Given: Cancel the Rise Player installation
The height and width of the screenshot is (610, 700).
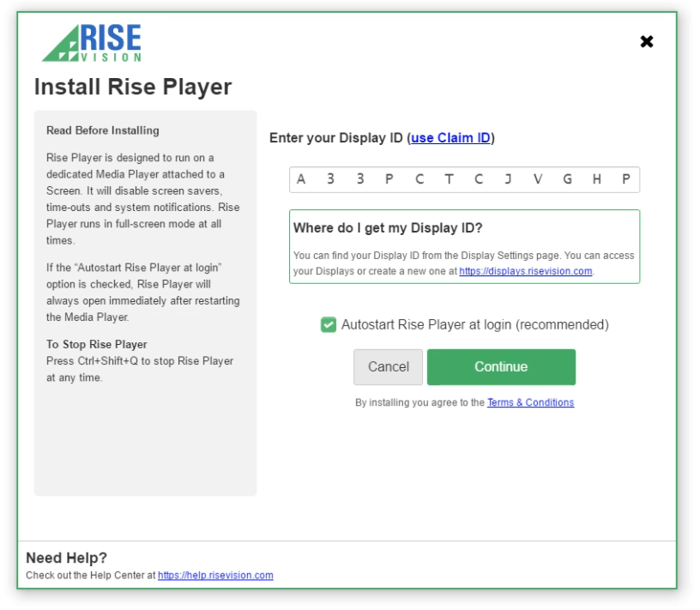Looking at the screenshot, I should pos(388,366).
